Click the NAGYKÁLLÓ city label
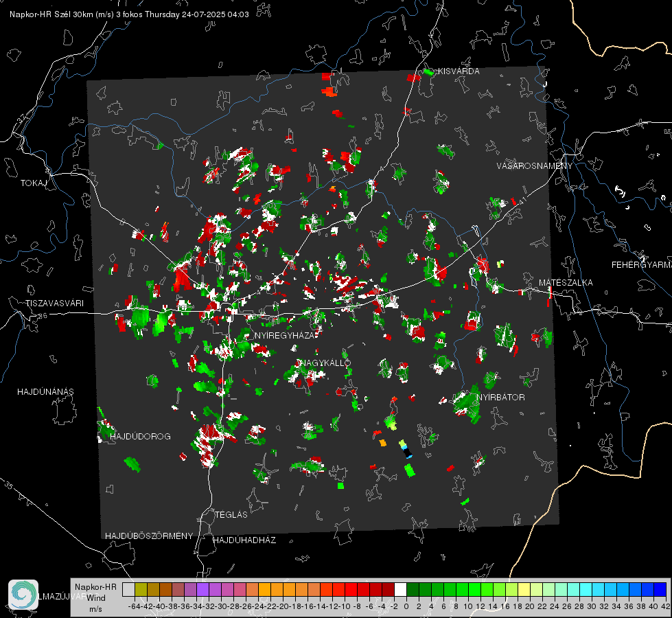 pos(326,363)
